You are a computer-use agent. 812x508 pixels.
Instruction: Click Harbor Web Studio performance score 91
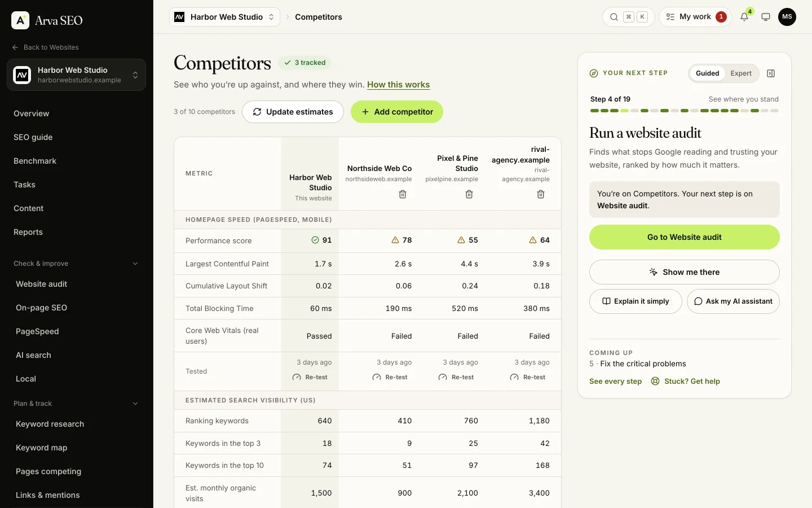click(321, 240)
